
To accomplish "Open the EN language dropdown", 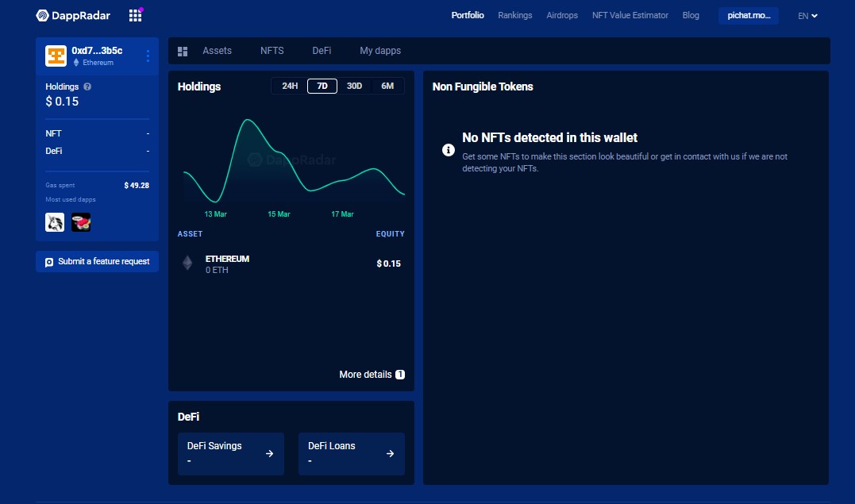I will 807,16.
